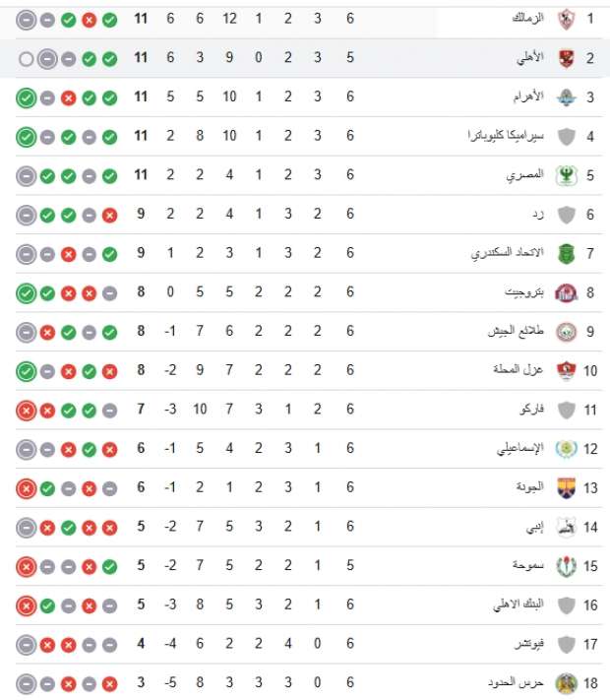The width and height of the screenshot is (610, 700).
Task: Click the empty circle in Al Ahly's form
Action: 26,59
